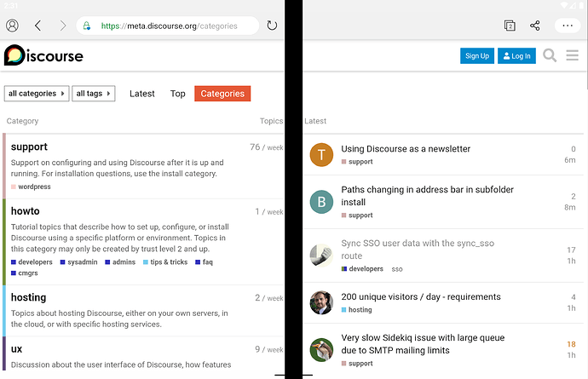Click the sso tag
Viewport: 588px width, 379px height.
[397, 269]
